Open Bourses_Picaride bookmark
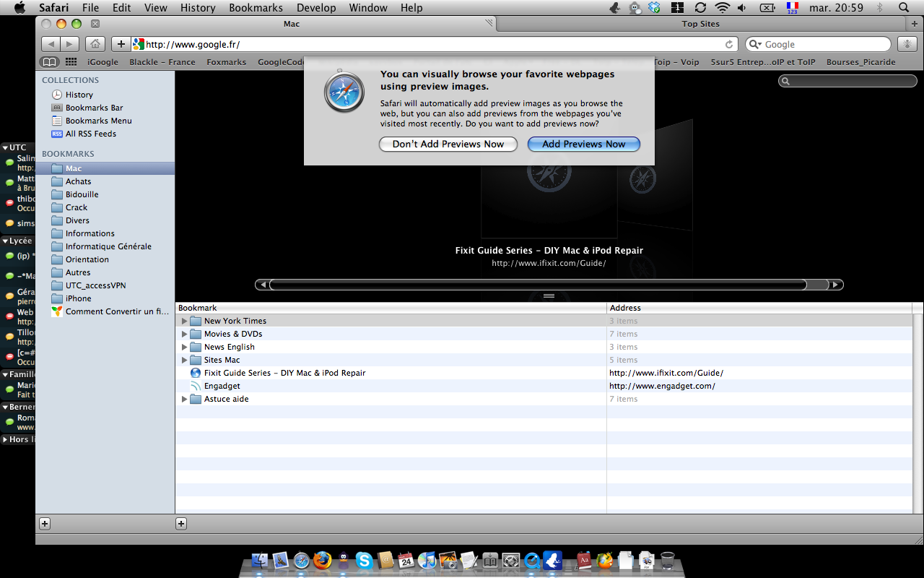The width and height of the screenshot is (924, 578). point(861,62)
